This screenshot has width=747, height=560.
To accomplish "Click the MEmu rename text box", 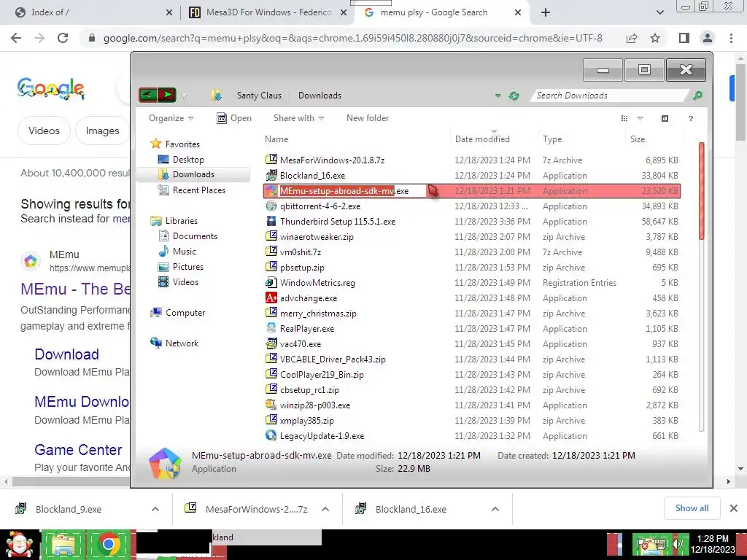I will [352, 191].
